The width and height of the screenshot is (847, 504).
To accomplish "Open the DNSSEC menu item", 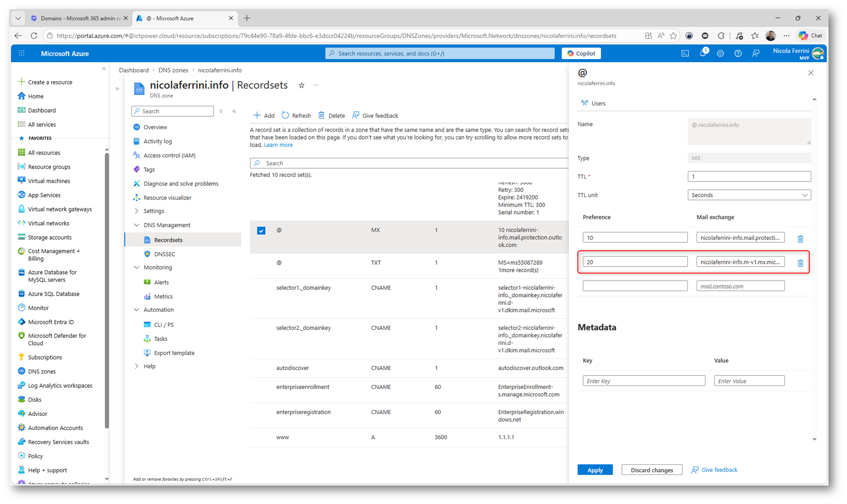I will 164,254.
